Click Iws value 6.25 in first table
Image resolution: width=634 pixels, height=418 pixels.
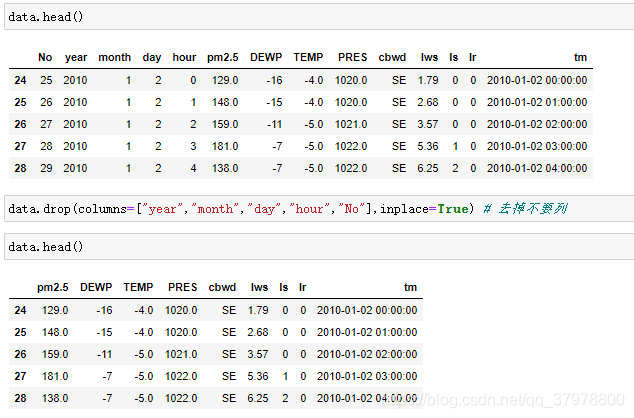pyautogui.click(x=428, y=168)
